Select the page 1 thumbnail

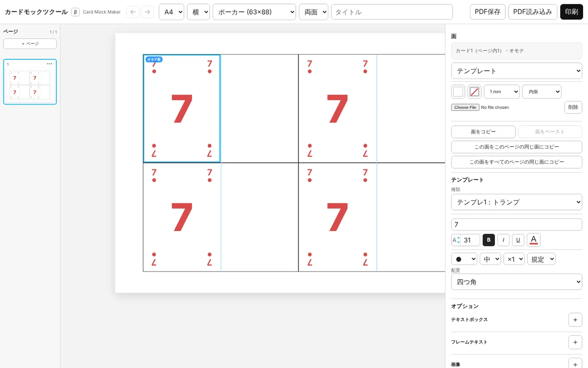click(x=30, y=82)
